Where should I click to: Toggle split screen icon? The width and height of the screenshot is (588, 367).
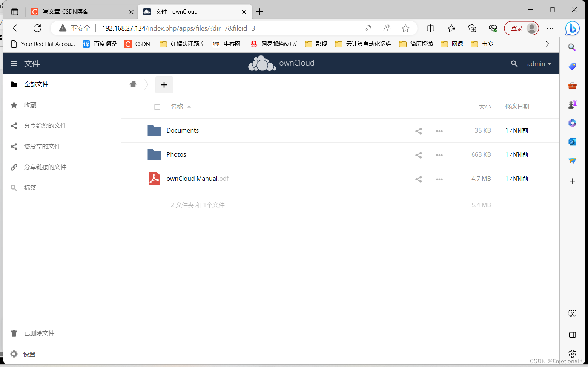click(x=430, y=28)
